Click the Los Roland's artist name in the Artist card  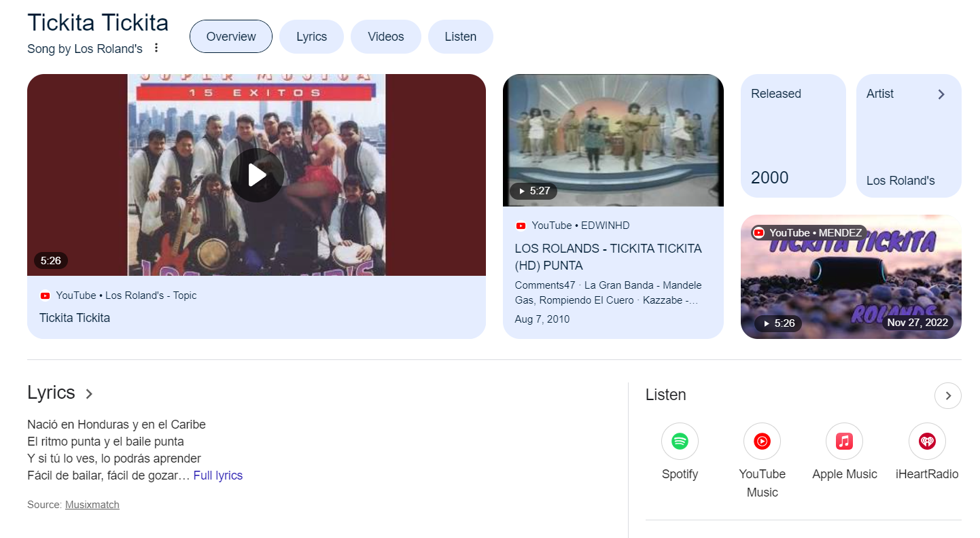point(900,181)
